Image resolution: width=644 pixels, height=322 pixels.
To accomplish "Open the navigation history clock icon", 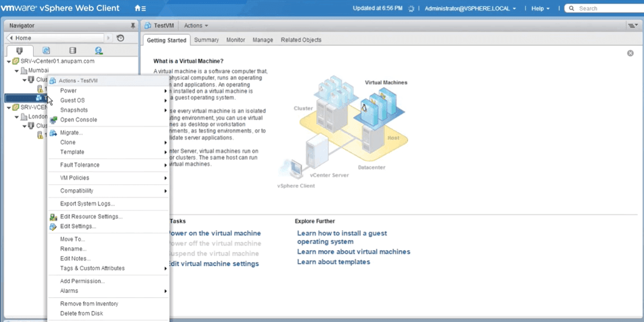I will (x=120, y=37).
